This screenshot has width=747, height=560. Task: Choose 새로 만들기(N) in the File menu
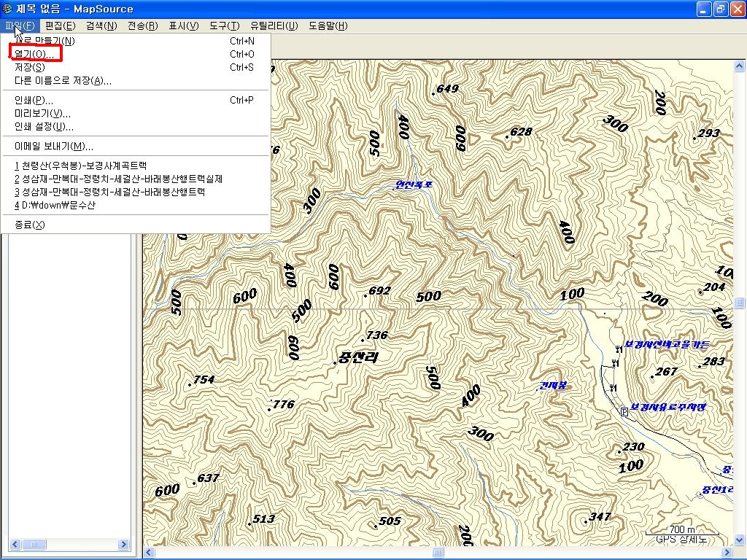[x=136, y=41]
